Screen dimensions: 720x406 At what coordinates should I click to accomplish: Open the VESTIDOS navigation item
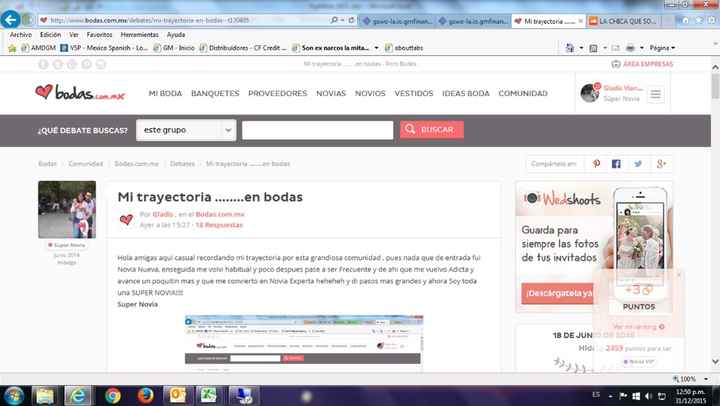(x=414, y=93)
